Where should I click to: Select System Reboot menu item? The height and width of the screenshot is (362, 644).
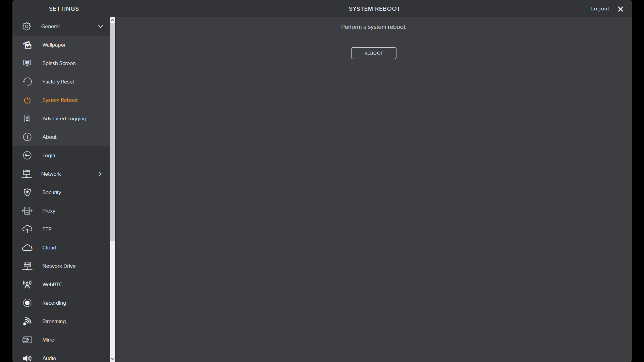(61, 100)
